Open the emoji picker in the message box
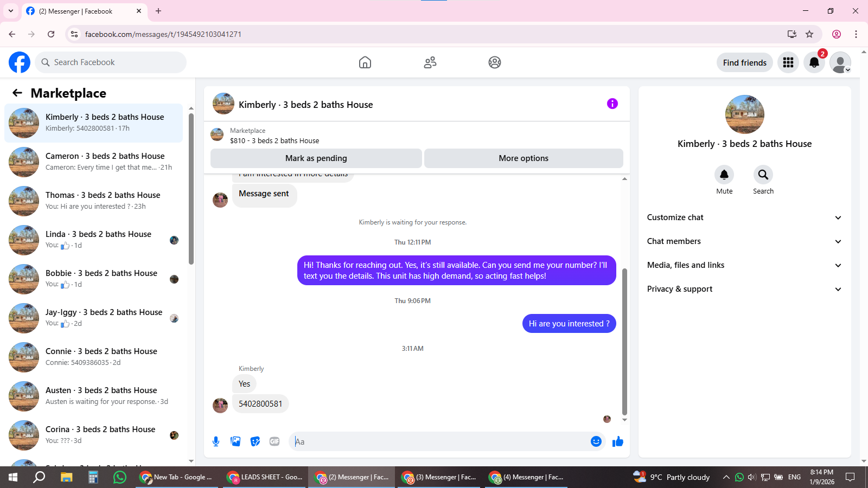Image resolution: width=868 pixels, height=488 pixels. pos(596,441)
